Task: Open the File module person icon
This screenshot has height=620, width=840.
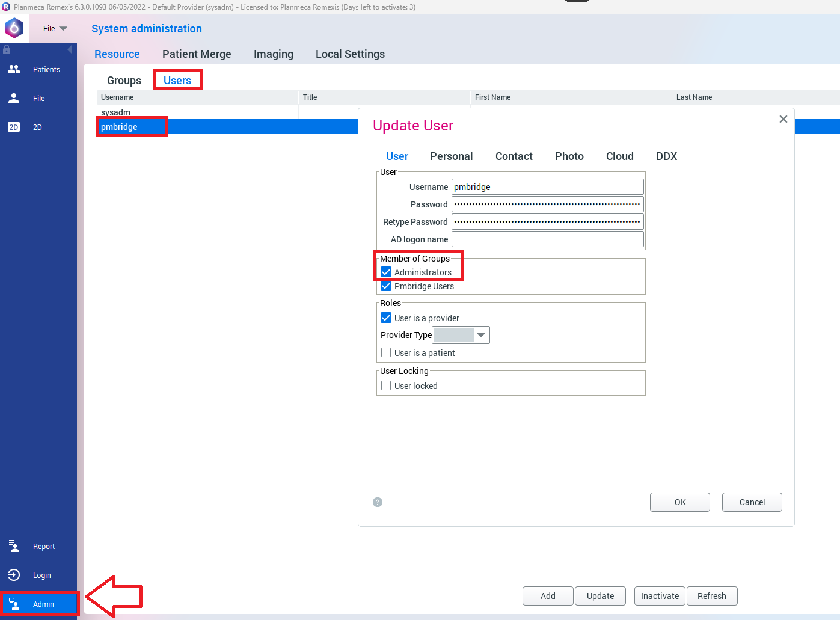Action: (x=14, y=98)
